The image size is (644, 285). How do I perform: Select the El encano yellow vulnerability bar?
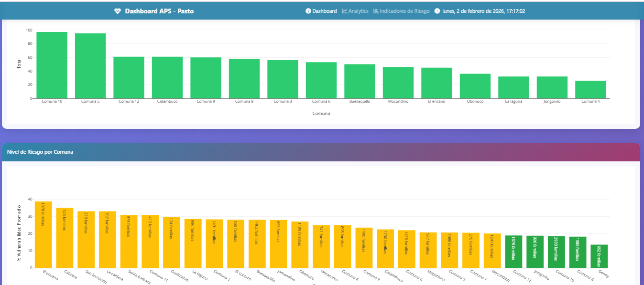[44, 234]
